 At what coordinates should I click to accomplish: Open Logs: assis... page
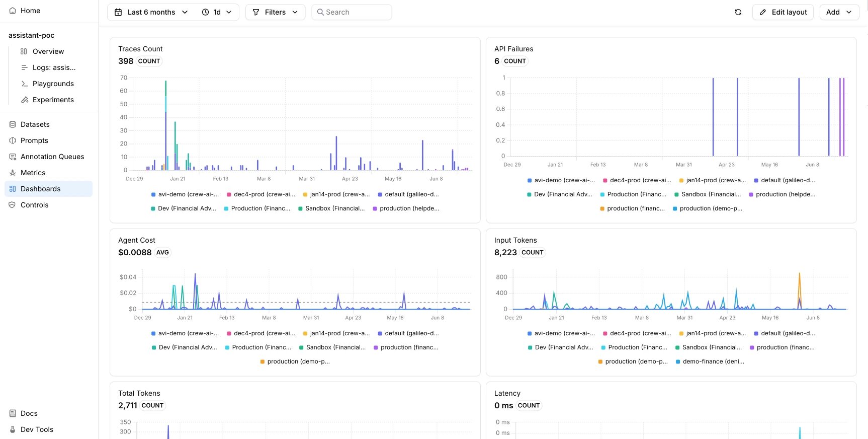(x=54, y=67)
